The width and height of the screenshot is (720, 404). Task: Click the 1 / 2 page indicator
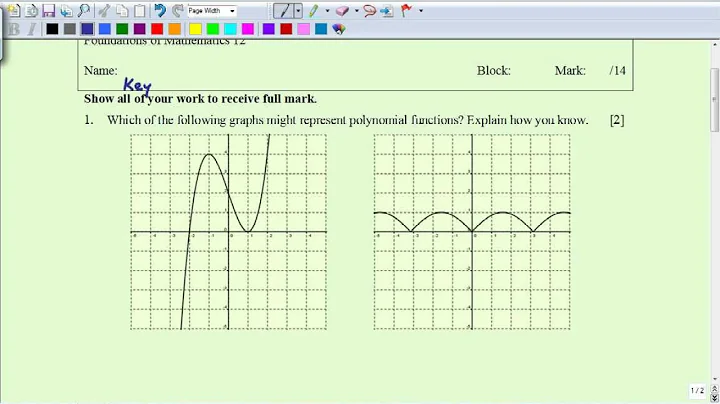[x=697, y=391]
